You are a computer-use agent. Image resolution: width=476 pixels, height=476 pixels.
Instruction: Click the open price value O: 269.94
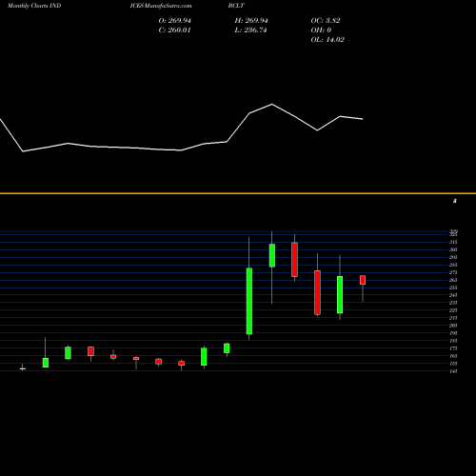click(175, 21)
